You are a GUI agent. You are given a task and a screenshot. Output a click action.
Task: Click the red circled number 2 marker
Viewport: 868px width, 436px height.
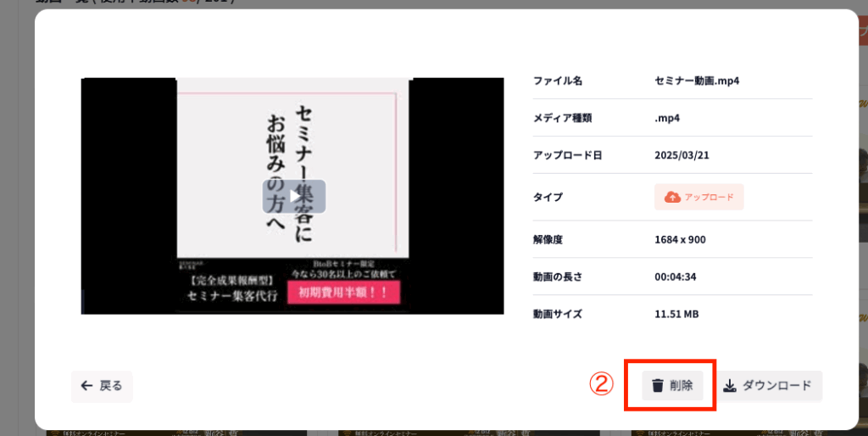601,385
